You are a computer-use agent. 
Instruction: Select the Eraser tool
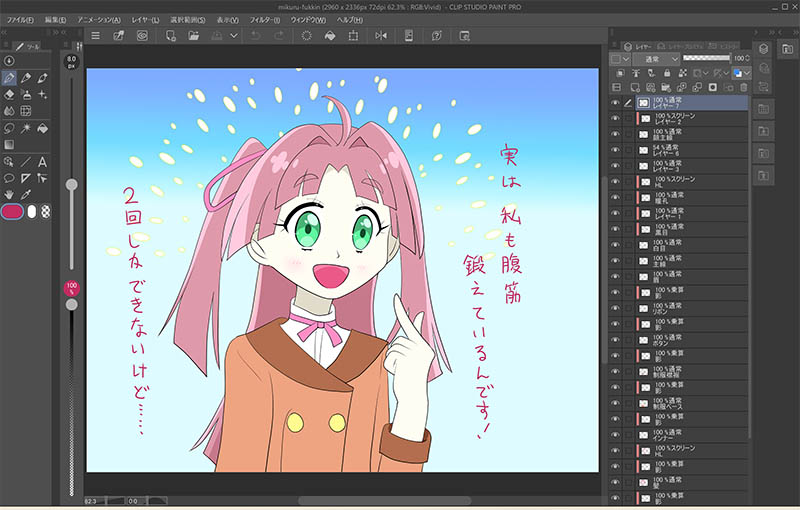pyautogui.click(x=9, y=95)
